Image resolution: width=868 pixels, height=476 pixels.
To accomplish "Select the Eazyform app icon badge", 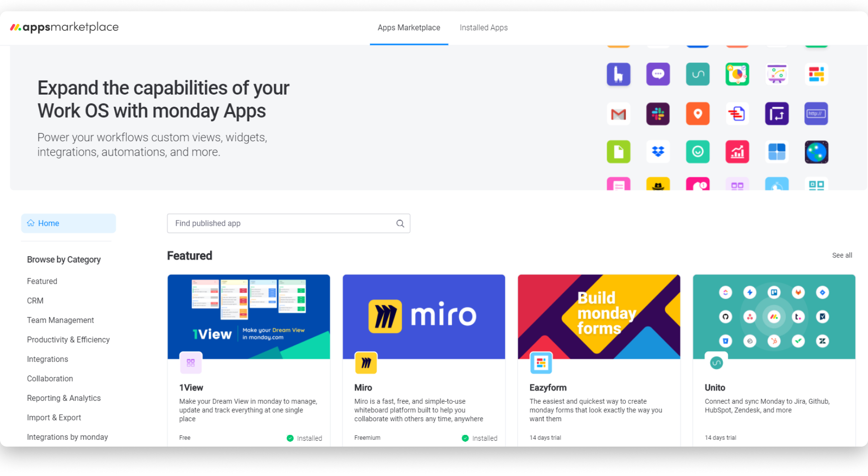I will click(541, 363).
